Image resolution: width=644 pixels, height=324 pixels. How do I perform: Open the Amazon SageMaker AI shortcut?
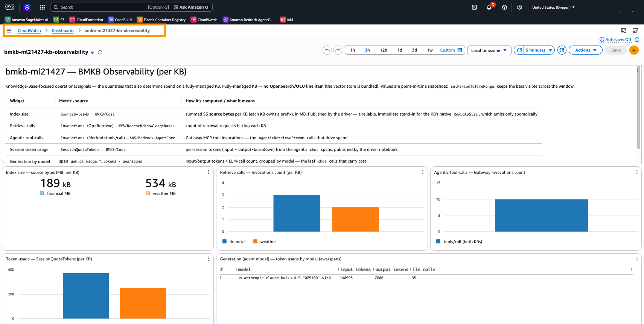[26, 20]
